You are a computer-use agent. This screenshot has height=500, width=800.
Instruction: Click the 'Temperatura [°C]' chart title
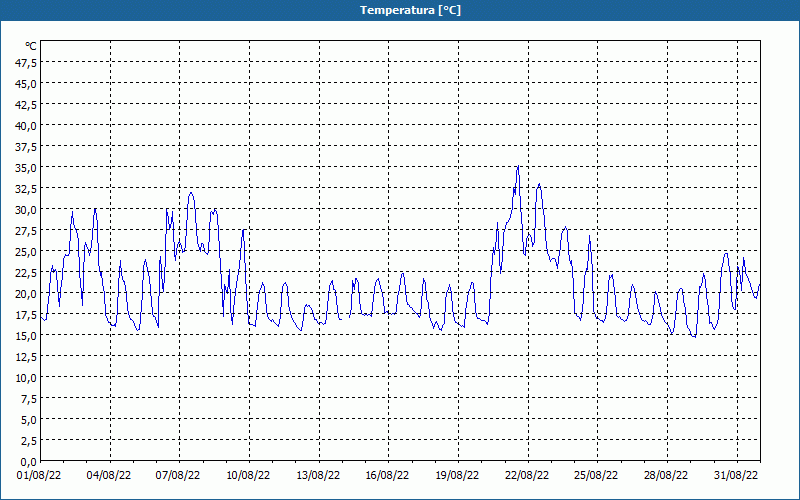[x=410, y=10]
